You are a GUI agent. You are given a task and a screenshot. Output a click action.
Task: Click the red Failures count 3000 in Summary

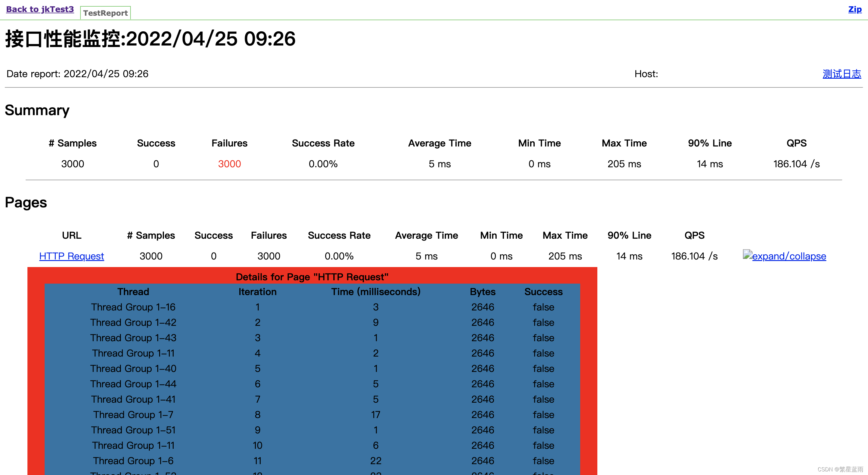coord(229,164)
